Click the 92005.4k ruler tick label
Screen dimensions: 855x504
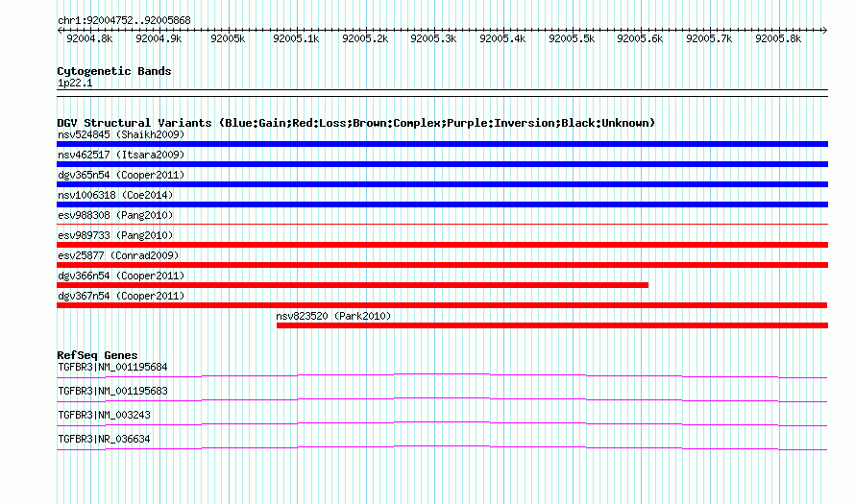pos(502,38)
